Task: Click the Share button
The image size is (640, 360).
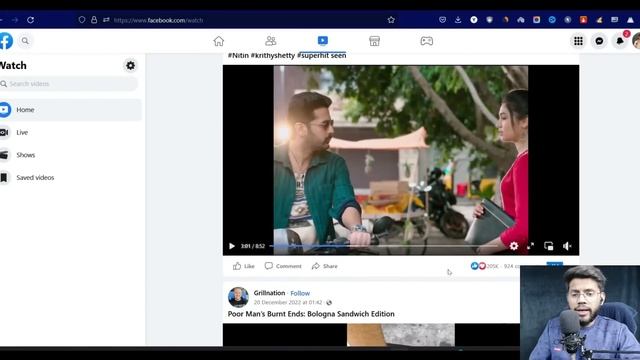Action: (x=324, y=266)
